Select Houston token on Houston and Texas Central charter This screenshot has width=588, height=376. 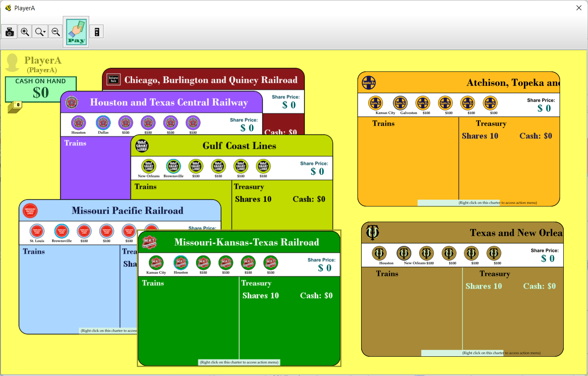pos(78,123)
